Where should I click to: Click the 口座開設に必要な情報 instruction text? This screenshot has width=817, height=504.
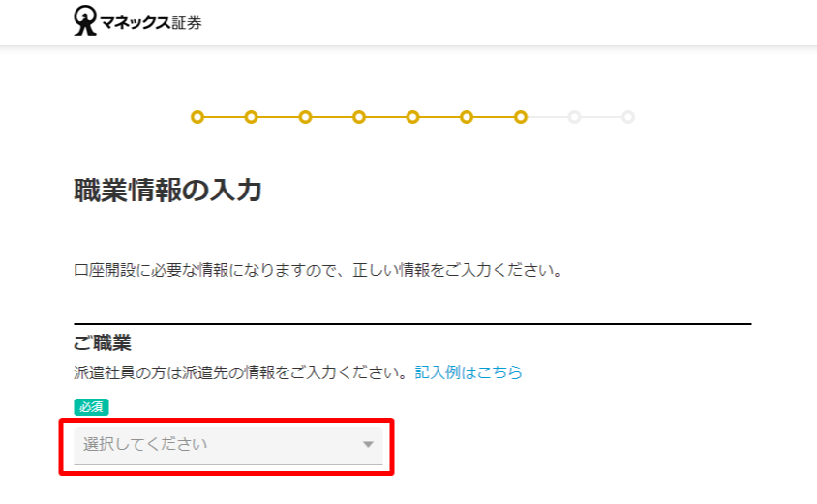point(318,270)
